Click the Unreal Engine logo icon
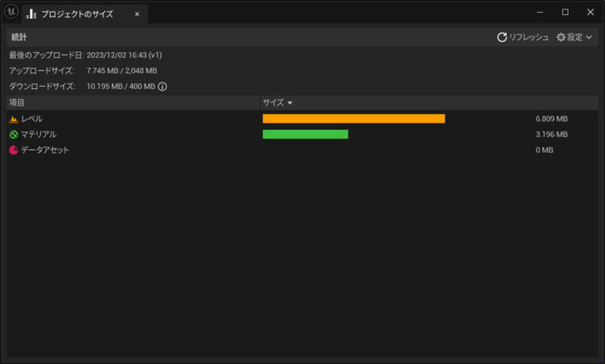 coord(11,12)
